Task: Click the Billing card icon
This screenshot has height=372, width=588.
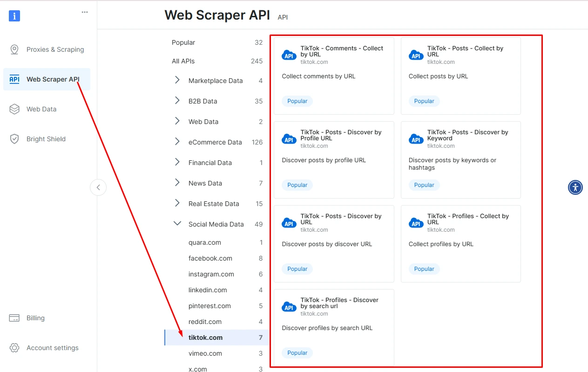Action: (14, 318)
